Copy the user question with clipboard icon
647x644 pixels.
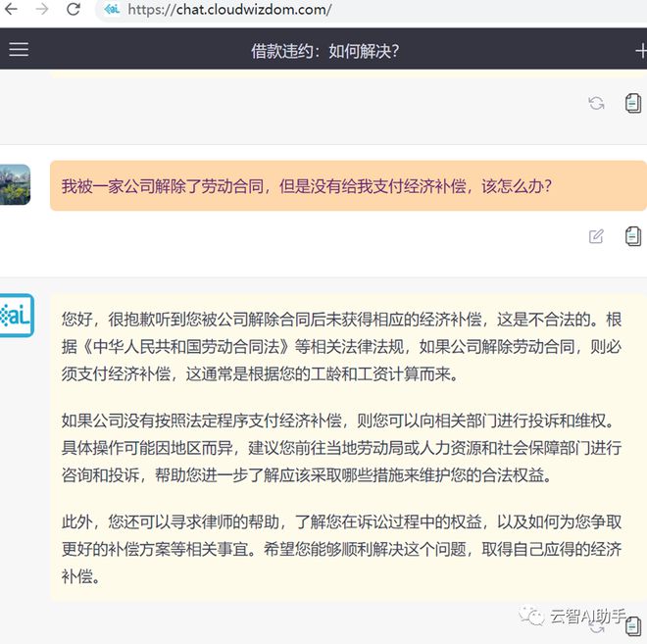[633, 235]
